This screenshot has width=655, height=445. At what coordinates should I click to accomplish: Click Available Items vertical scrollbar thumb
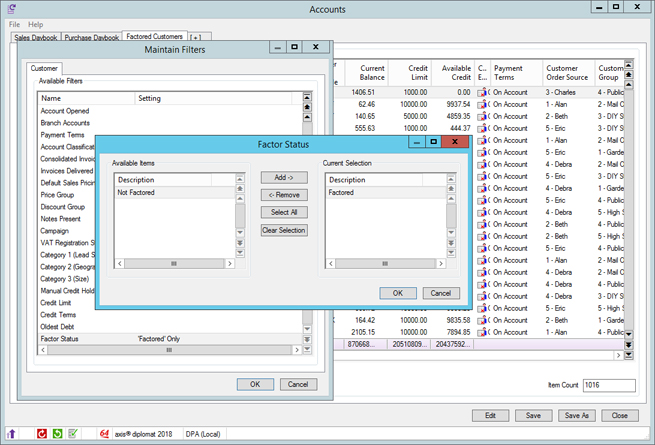[240, 215]
